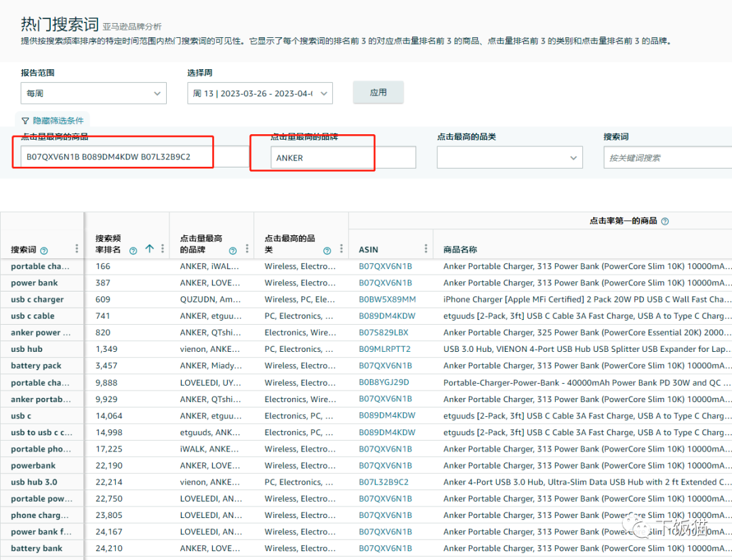Click sort ascending arrow on 搜索频率排名
This screenshot has width=732, height=560.
[149, 248]
